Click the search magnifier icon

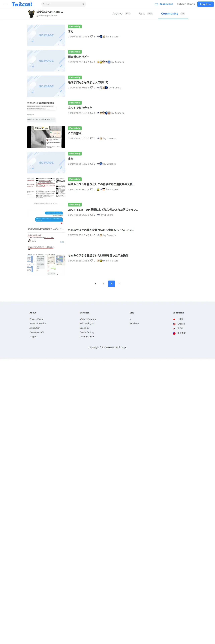coord(83,4)
